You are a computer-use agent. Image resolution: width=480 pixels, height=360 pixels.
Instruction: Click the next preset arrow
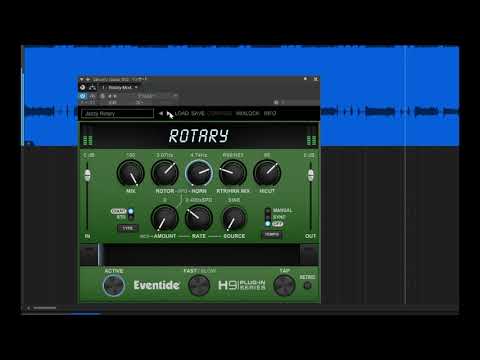tap(169, 113)
